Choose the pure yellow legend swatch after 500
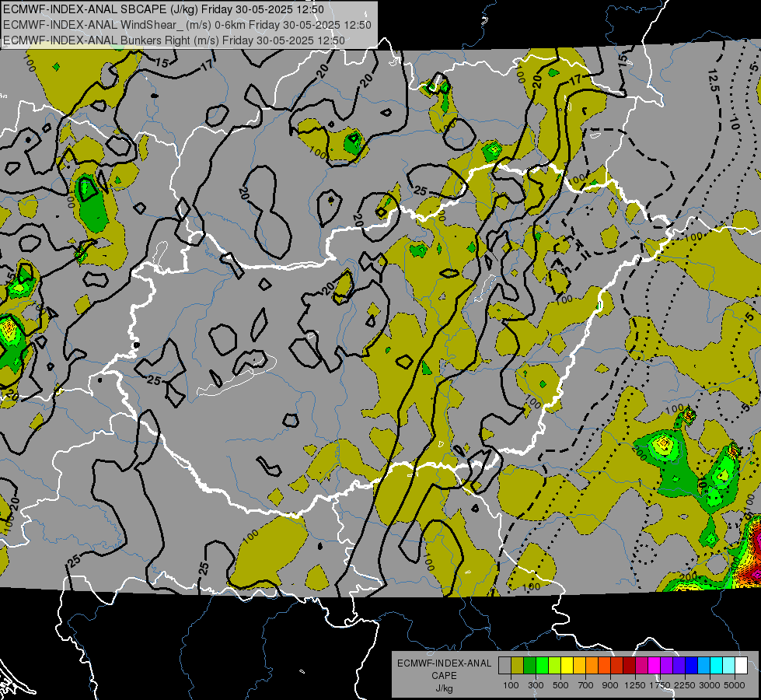Image resolution: width=761 pixels, height=700 pixels. (567, 666)
